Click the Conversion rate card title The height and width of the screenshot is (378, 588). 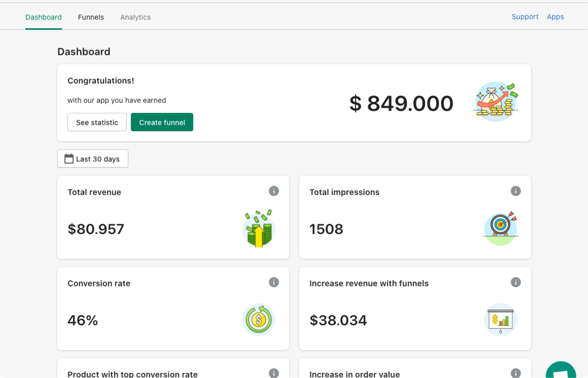pos(99,283)
